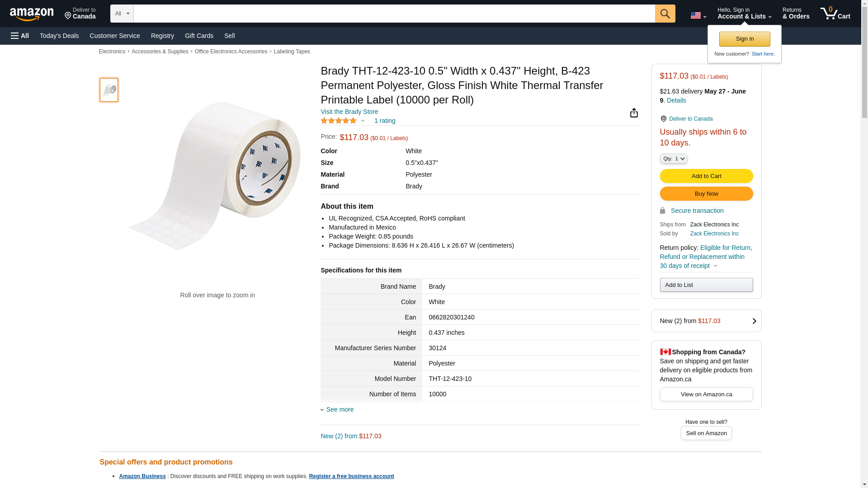Image resolution: width=868 pixels, height=488 pixels.
Task: Click the Amazon logo
Action: (32, 14)
